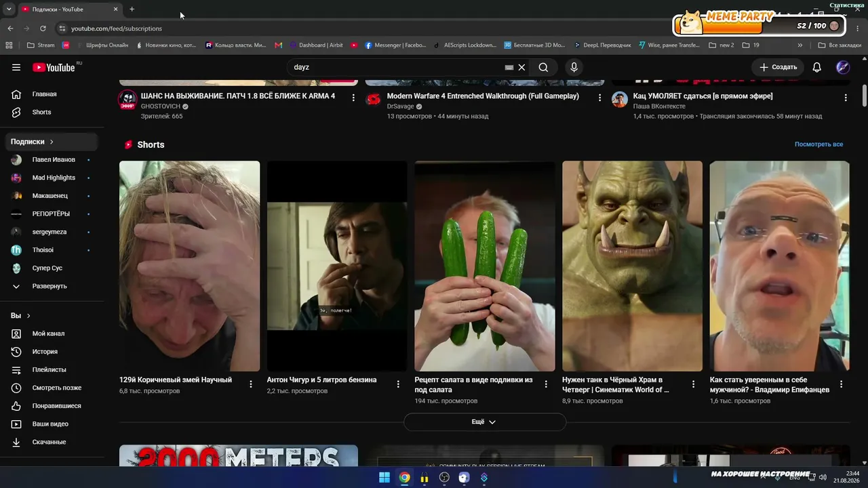Open the DeepL Переводчик bookmark
Viewport: 868px width, 488px height.
coord(602,45)
